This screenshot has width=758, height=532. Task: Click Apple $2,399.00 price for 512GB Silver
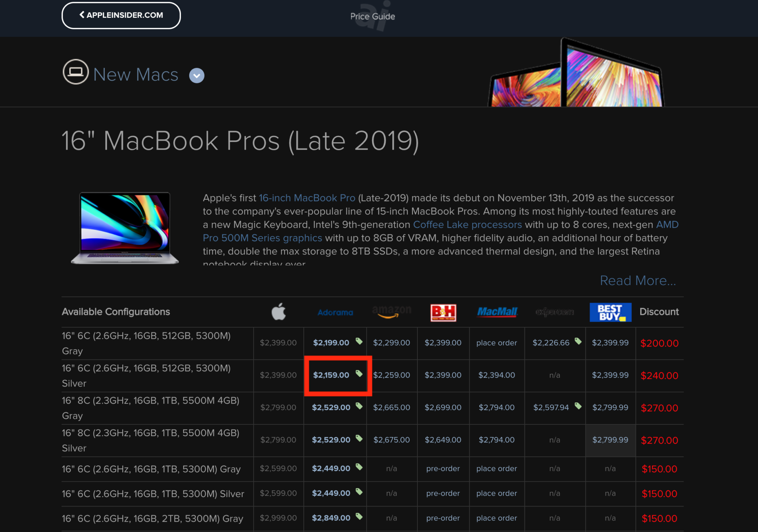(278, 375)
